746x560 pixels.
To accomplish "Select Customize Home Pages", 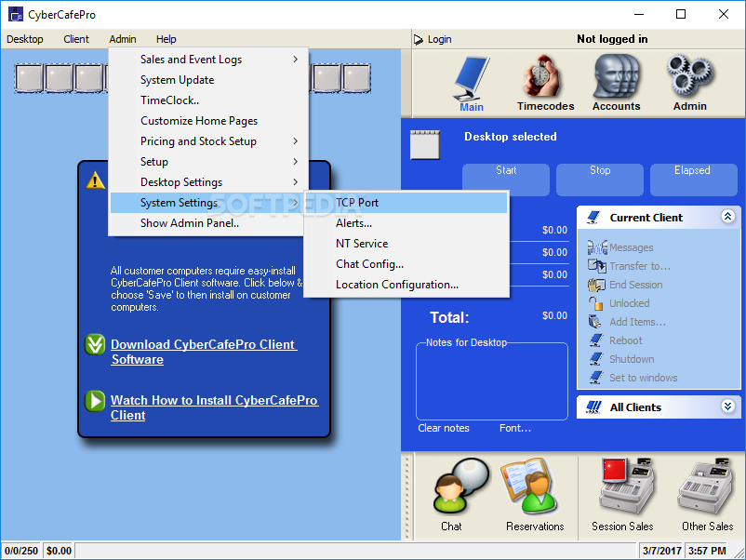I will 209,121.
